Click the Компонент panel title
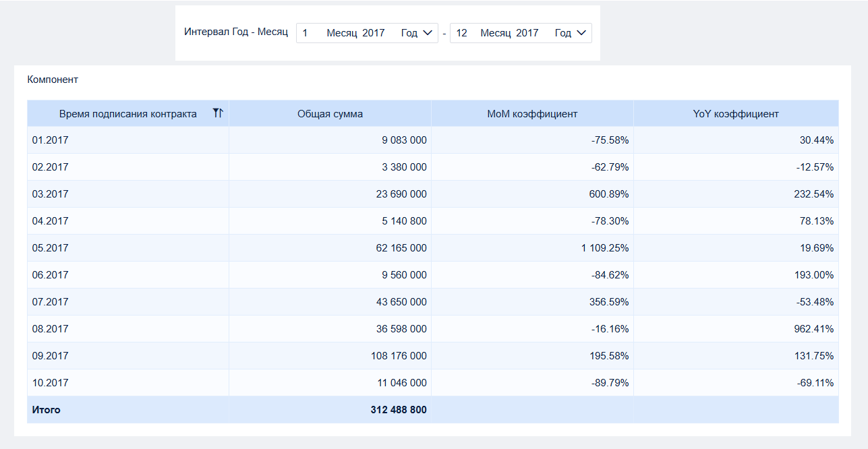This screenshot has width=868, height=449. click(53, 80)
